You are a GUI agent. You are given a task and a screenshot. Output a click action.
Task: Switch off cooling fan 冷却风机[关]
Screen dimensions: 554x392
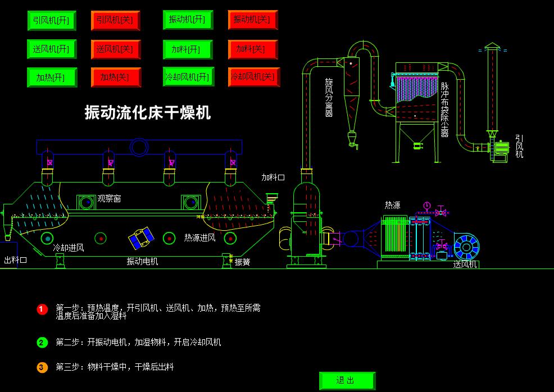pyautogui.click(x=254, y=76)
